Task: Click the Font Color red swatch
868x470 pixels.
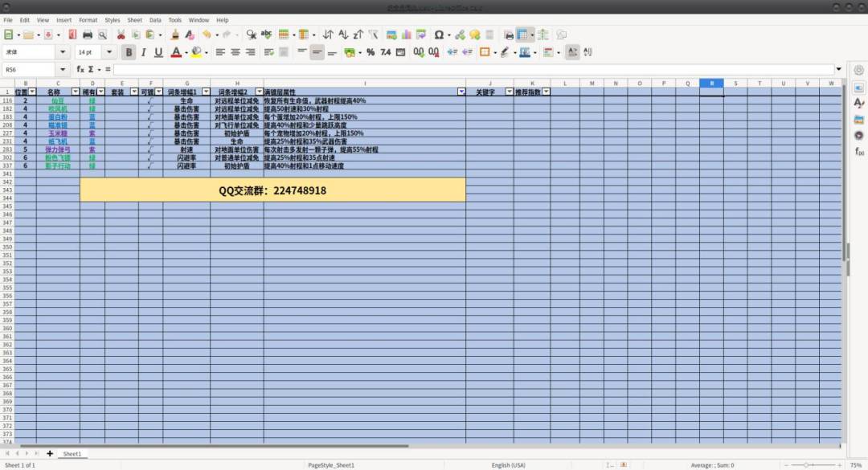Action: coord(176,52)
